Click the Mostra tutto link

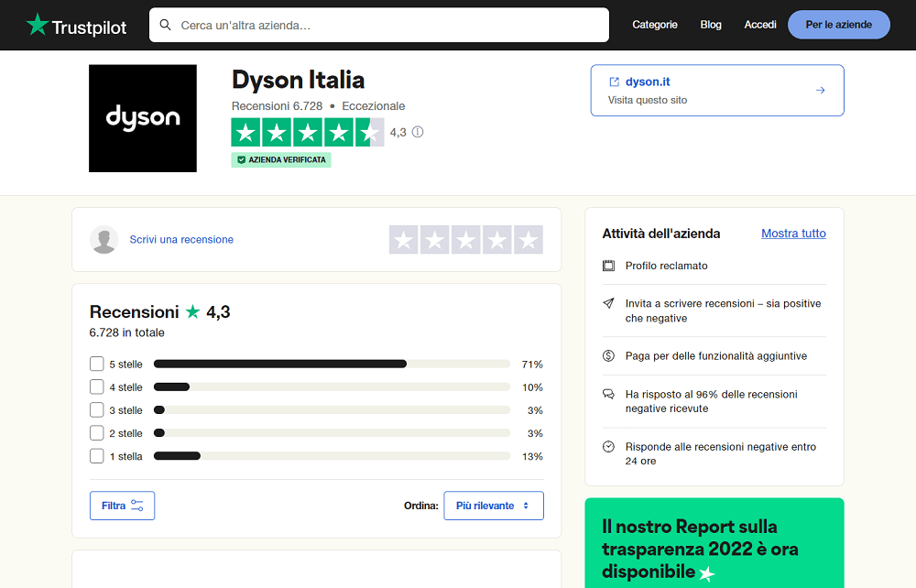tap(793, 234)
